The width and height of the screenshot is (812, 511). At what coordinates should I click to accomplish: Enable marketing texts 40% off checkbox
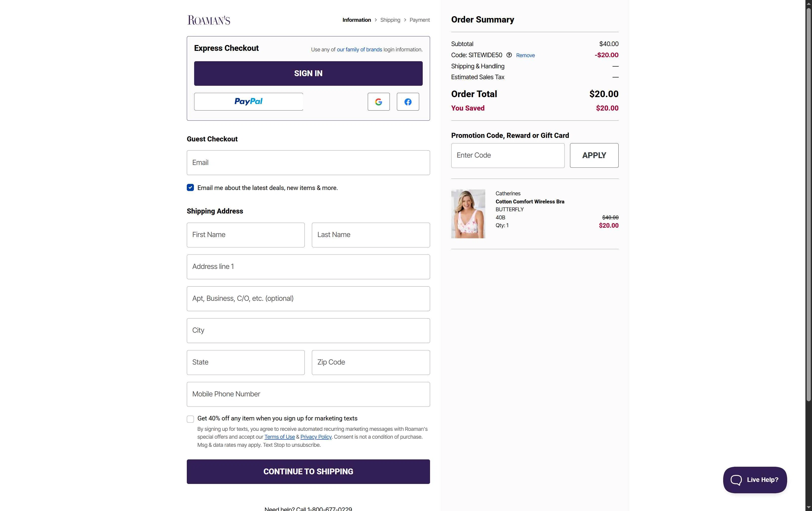pyautogui.click(x=190, y=419)
